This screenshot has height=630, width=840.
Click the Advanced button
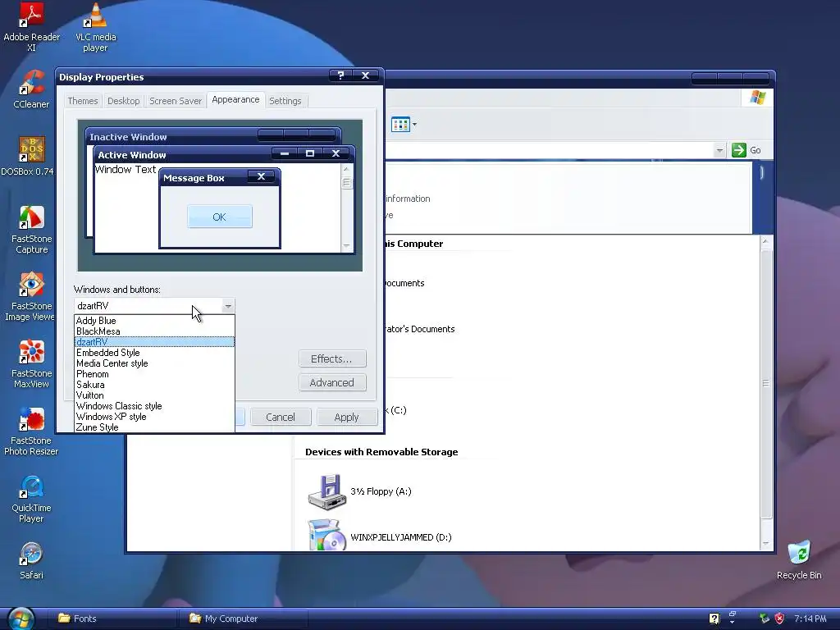pos(332,382)
